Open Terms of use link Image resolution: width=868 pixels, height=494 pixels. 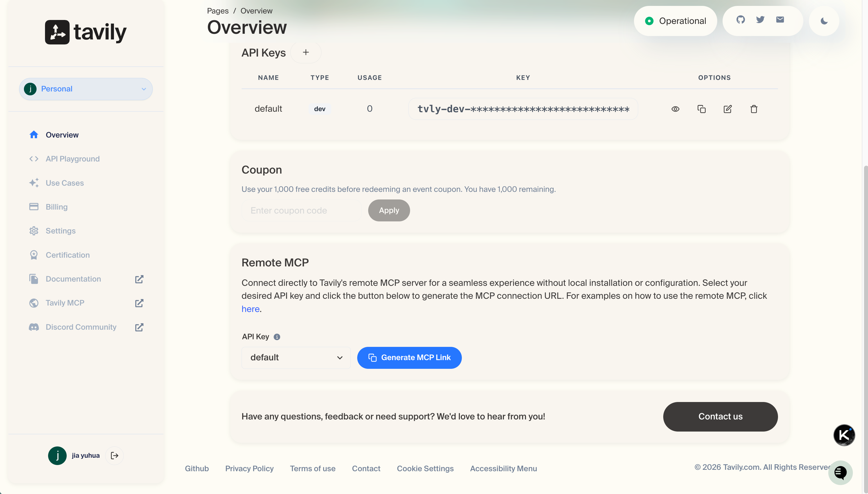tap(312, 469)
